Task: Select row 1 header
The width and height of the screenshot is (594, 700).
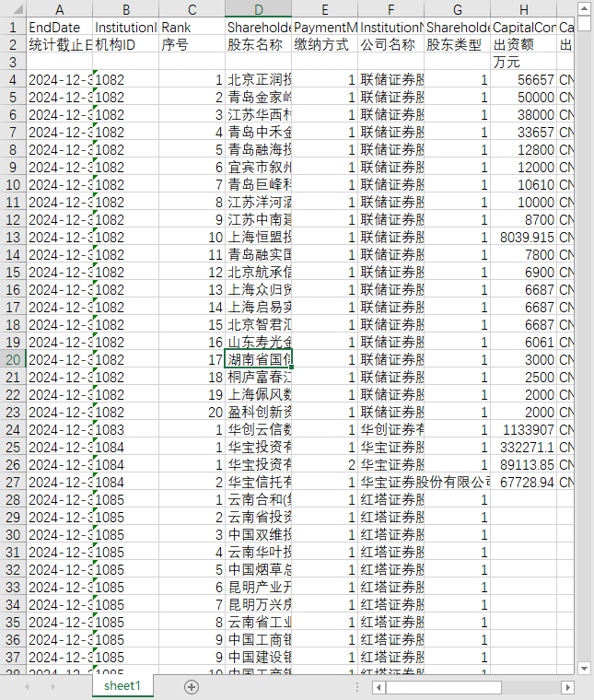Action: pos(13,28)
